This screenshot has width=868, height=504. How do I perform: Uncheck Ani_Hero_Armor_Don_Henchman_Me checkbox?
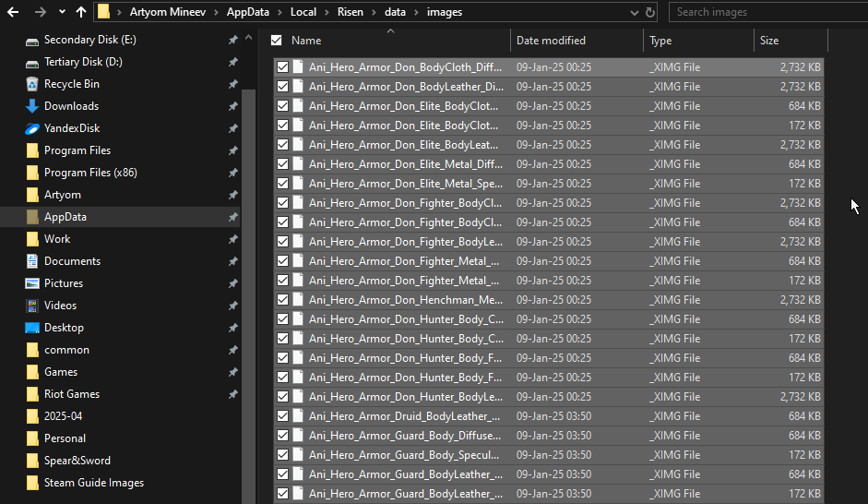(283, 300)
